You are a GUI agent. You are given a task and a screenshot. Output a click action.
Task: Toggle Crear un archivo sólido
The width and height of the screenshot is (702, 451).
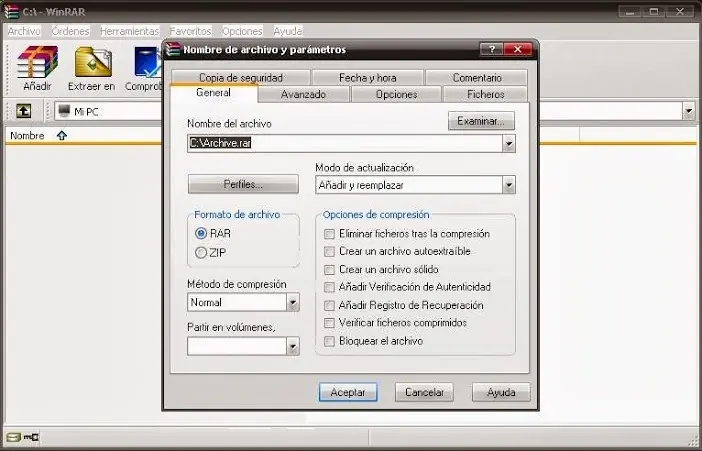330,270
